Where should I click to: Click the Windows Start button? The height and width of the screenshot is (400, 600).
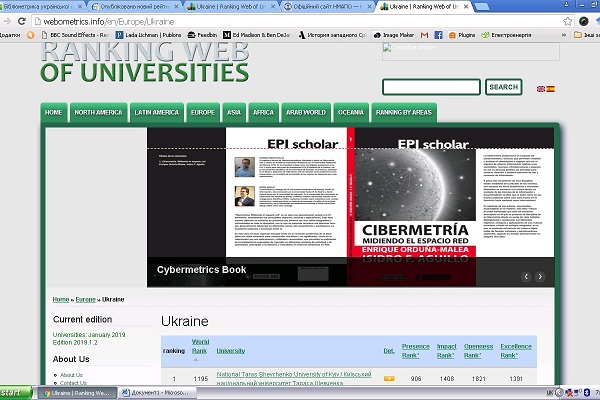click(x=16, y=393)
